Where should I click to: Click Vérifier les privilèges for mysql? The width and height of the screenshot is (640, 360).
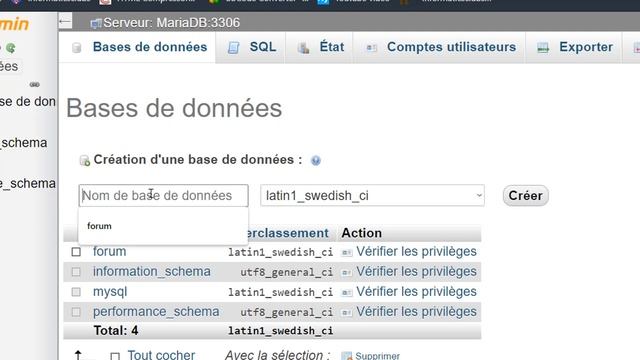click(x=416, y=291)
